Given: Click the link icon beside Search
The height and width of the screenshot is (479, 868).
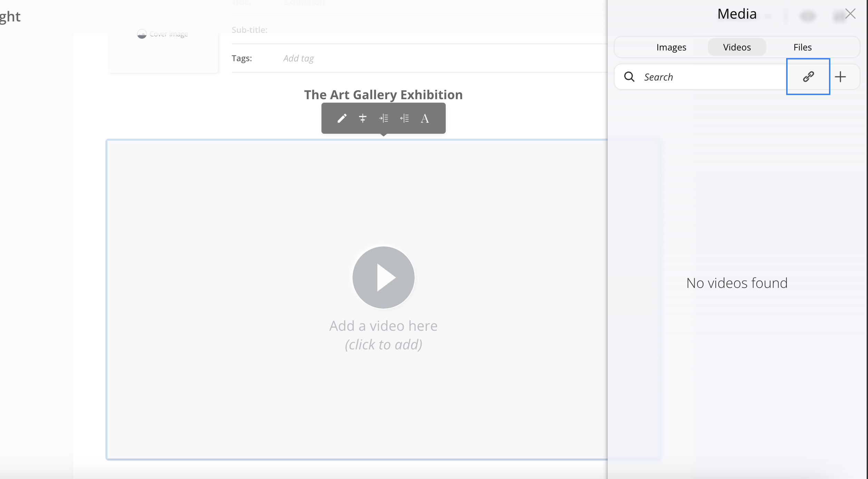Looking at the screenshot, I should [808, 76].
